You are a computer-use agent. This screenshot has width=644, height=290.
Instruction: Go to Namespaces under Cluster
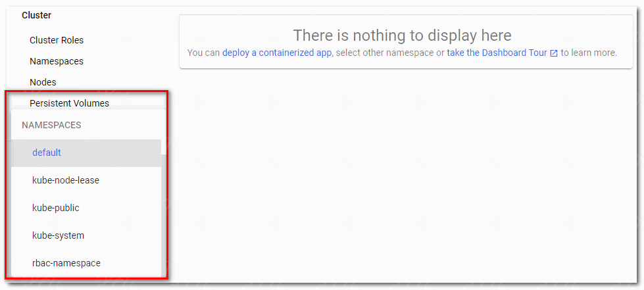click(57, 61)
